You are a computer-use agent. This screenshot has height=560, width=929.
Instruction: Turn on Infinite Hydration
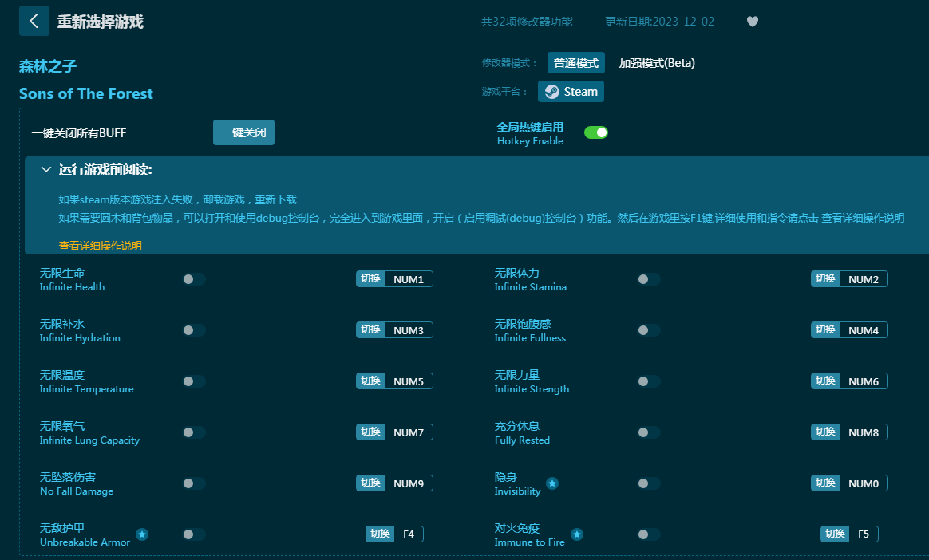[194, 330]
